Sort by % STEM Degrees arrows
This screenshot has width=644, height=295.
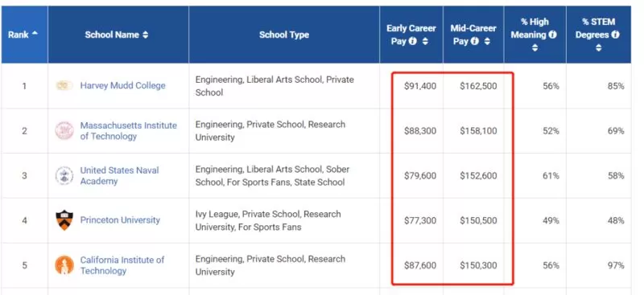tap(599, 48)
